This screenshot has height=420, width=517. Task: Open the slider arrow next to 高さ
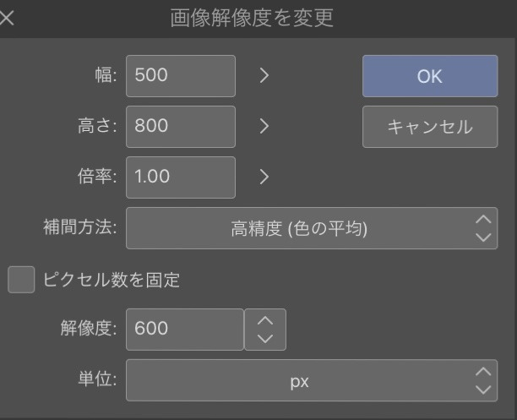click(264, 126)
